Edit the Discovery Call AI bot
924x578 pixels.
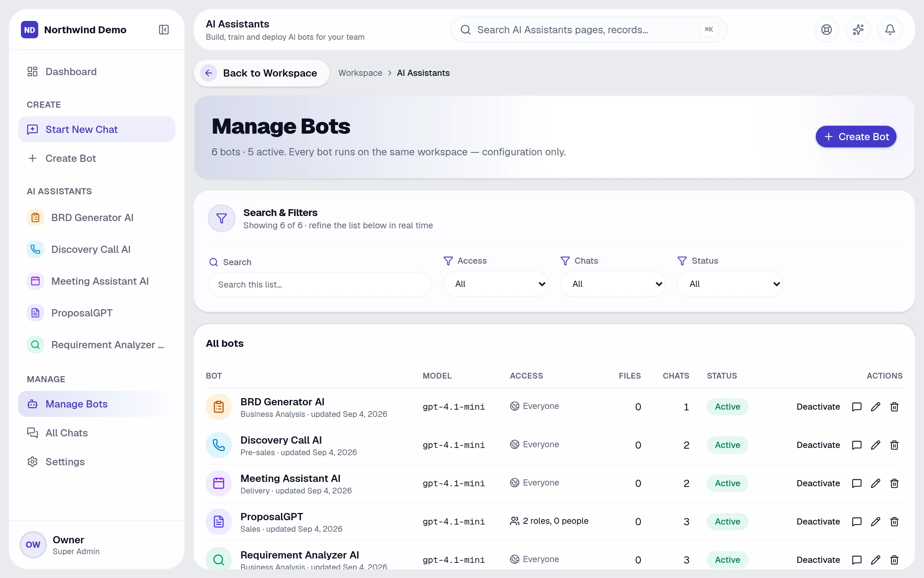(875, 445)
